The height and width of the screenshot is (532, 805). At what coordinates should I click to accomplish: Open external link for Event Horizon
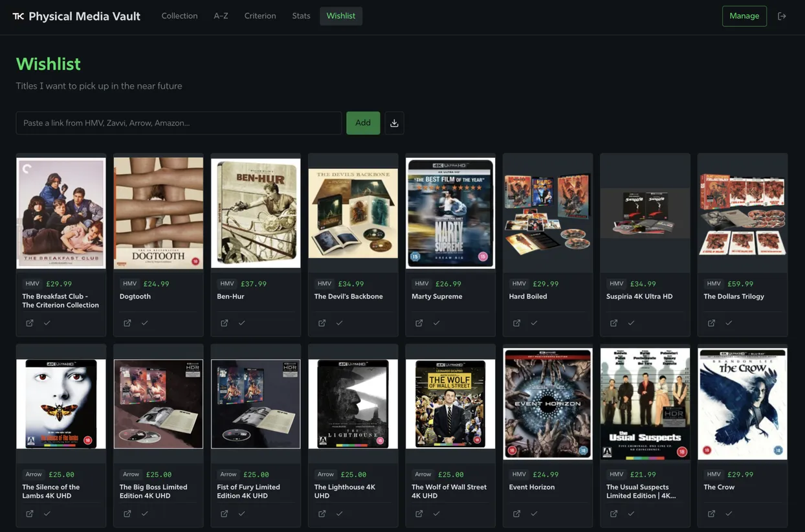[x=517, y=514]
